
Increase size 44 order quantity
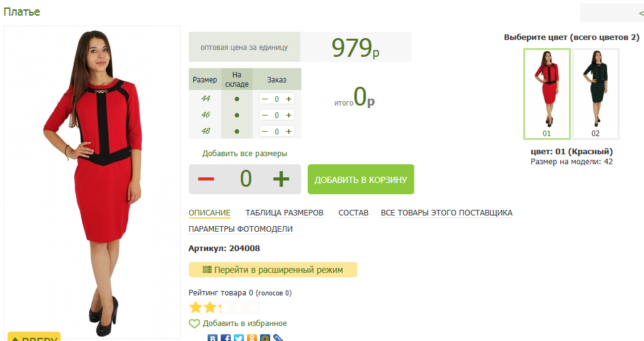coord(289,99)
